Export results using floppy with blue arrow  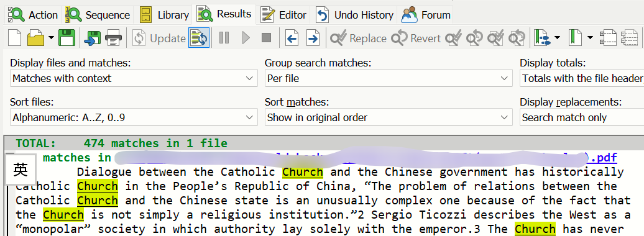(93, 38)
